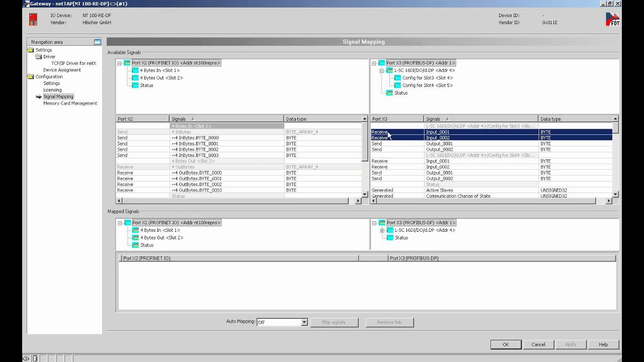
Task: Click Status icon under Port X2 in Available Signals
Action: coord(135,85)
